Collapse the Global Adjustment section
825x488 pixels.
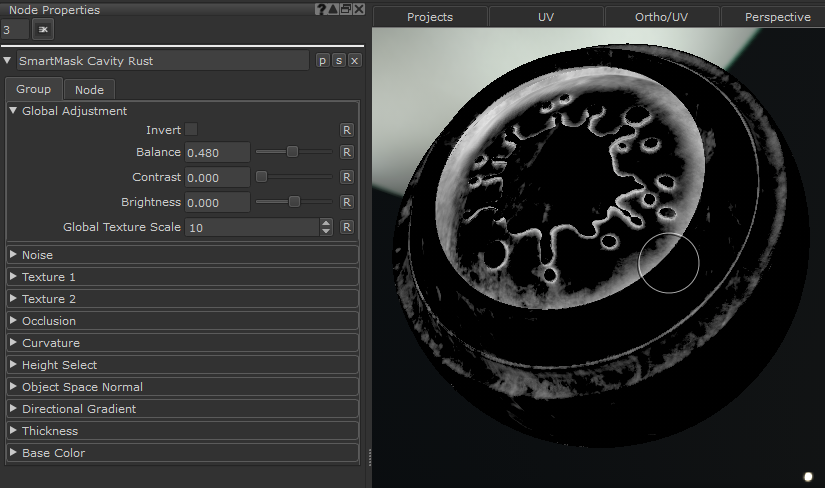click(x=13, y=111)
